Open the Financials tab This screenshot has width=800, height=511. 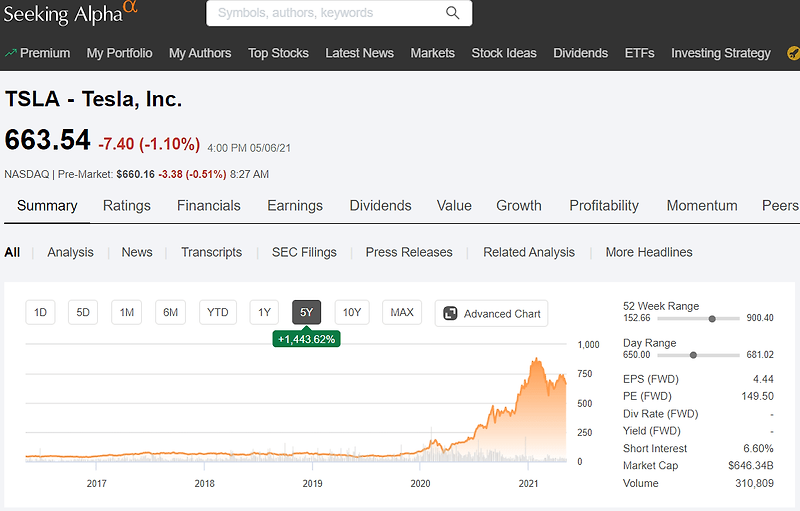[x=209, y=206]
